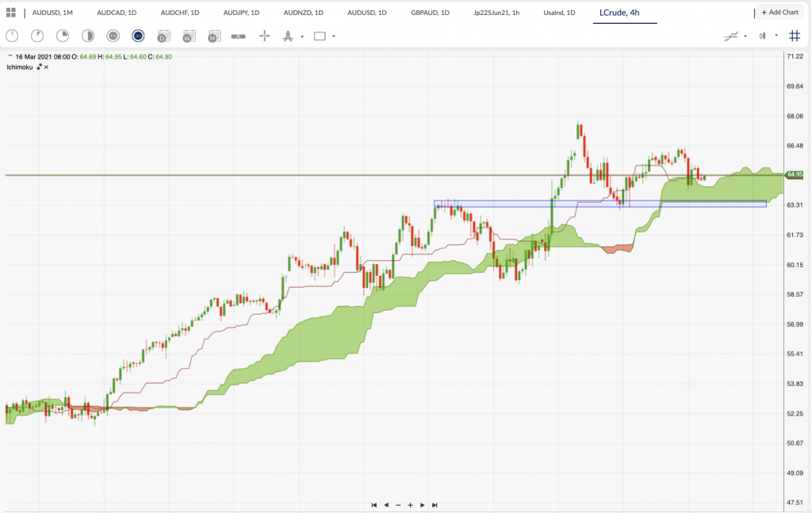Select the compass drawing tools icon
Screen dimensions: 812x513
click(x=288, y=36)
